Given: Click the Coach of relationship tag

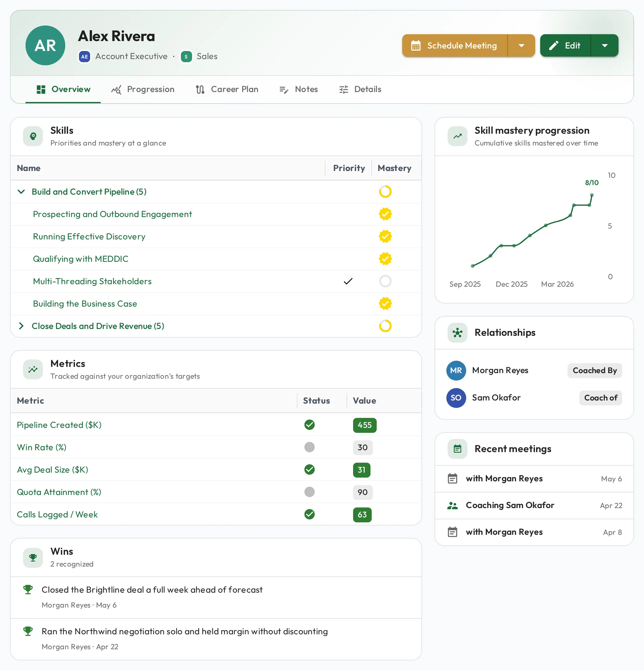Looking at the screenshot, I should click(600, 398).
